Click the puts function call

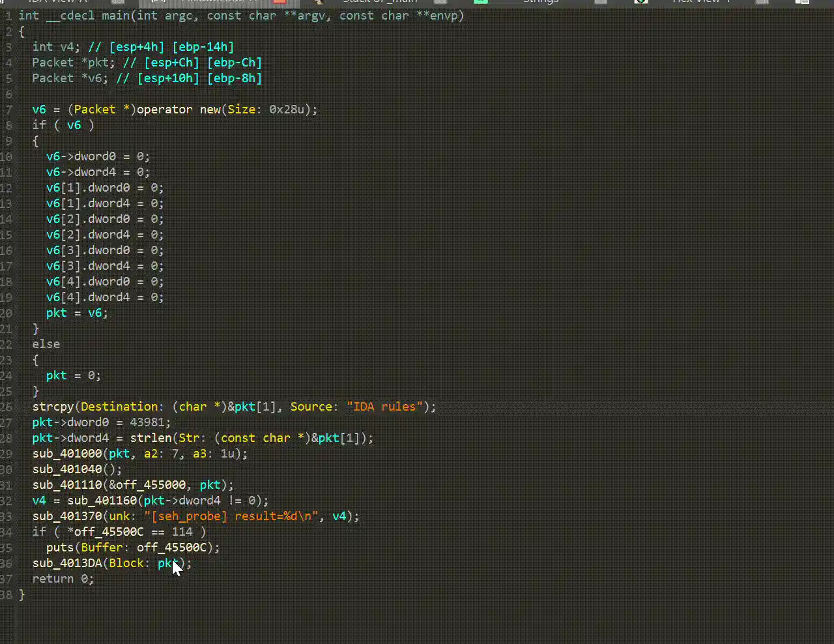point(59,548)
